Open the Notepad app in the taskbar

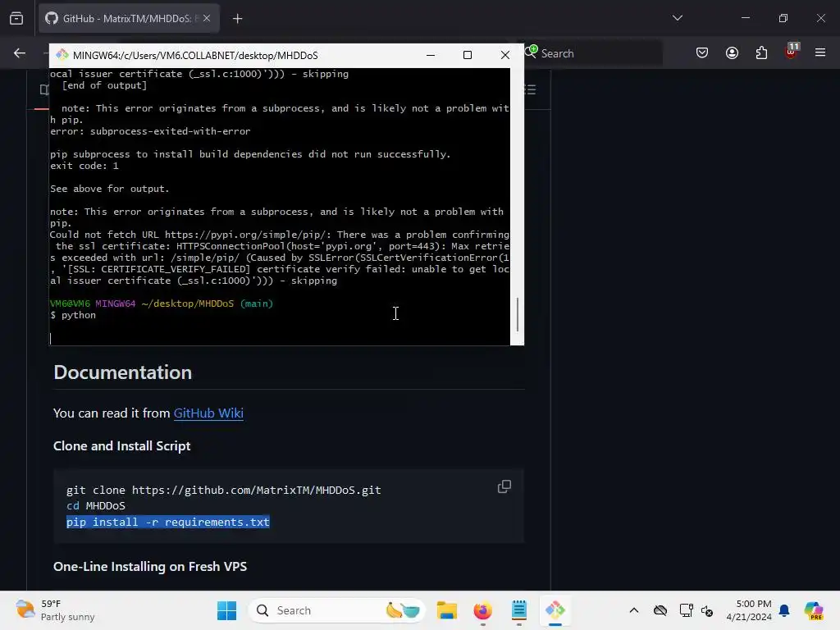click(519, 610)
